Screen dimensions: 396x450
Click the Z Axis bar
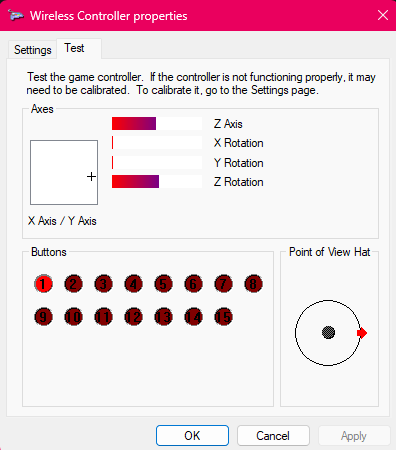(x=157, y=124)
